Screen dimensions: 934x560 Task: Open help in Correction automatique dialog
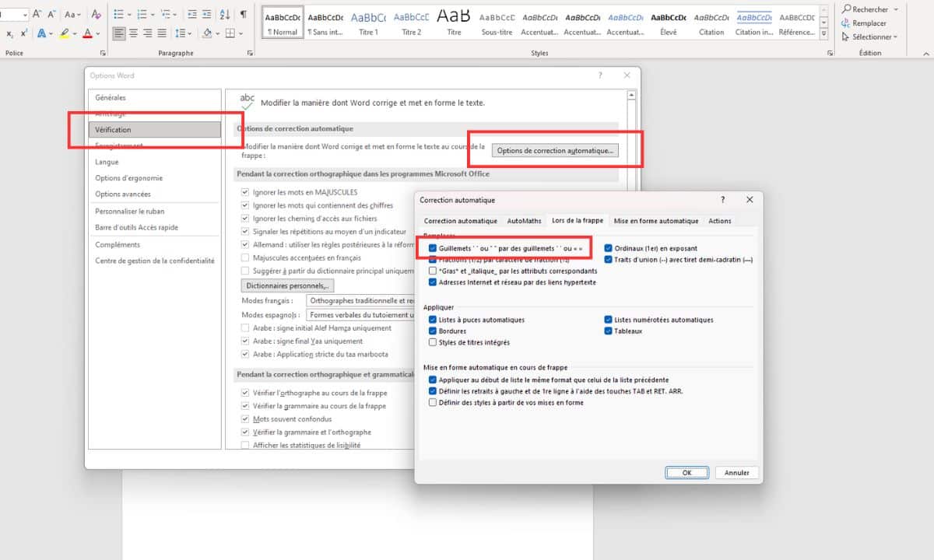point(723,200)
